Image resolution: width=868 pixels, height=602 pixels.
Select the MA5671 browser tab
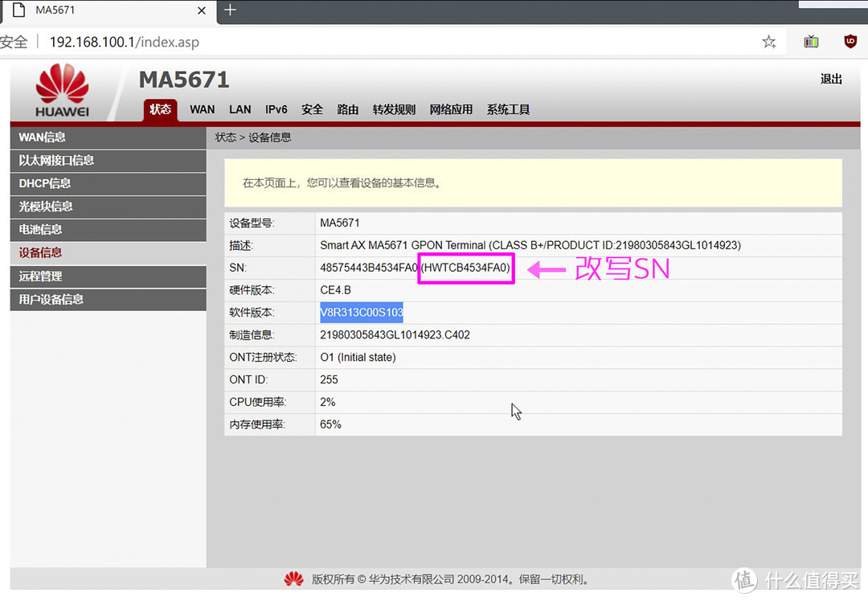point(108,10)
